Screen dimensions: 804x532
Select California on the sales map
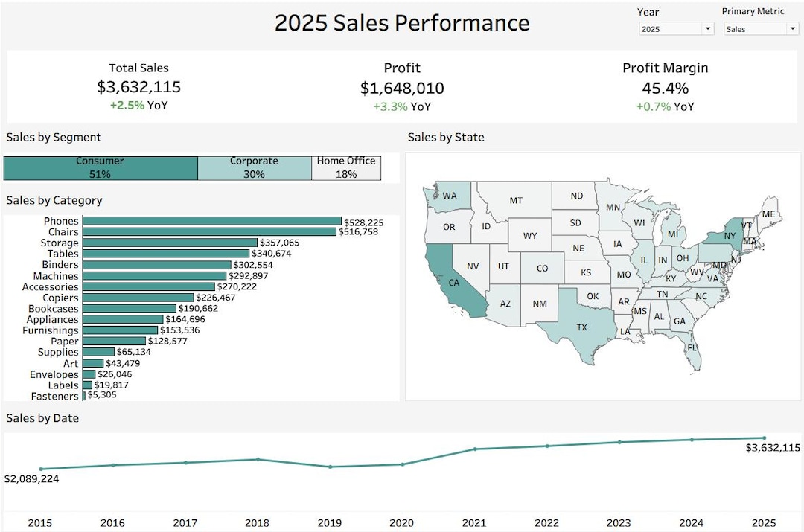point(455,281)
